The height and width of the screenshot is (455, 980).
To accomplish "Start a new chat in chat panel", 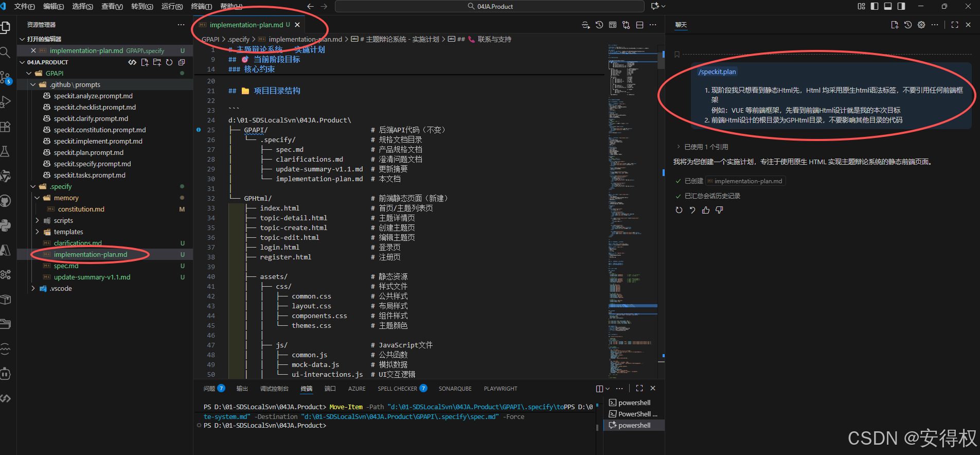I will pos(895,25).
